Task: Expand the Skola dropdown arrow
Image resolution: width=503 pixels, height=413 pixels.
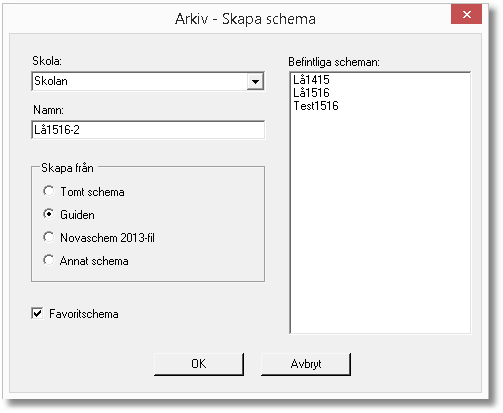Action: [255, 82]
